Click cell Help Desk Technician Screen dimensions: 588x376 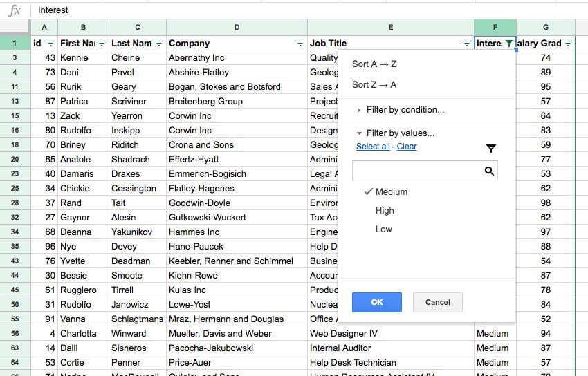pyautogui.click(x=390, y=362)
